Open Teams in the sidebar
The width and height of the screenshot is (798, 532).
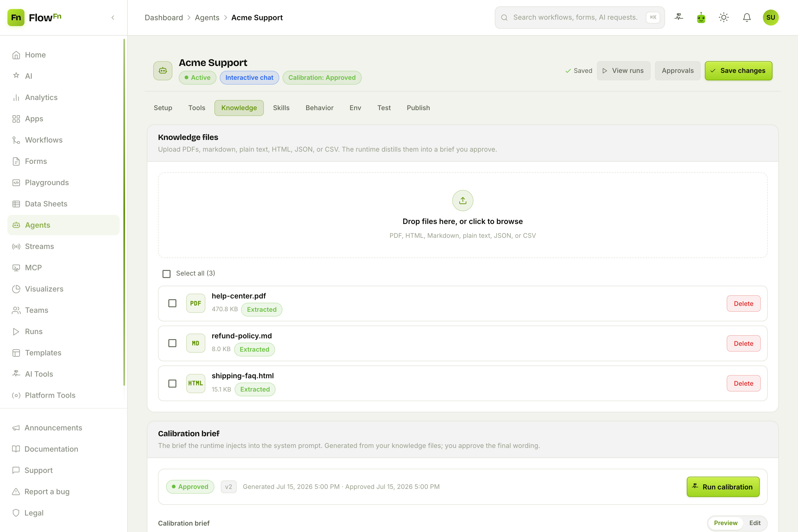(x=64, y=310)
